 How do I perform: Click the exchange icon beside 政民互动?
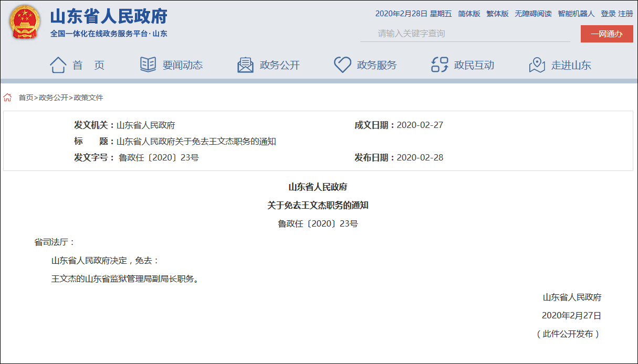click(440, 65)
